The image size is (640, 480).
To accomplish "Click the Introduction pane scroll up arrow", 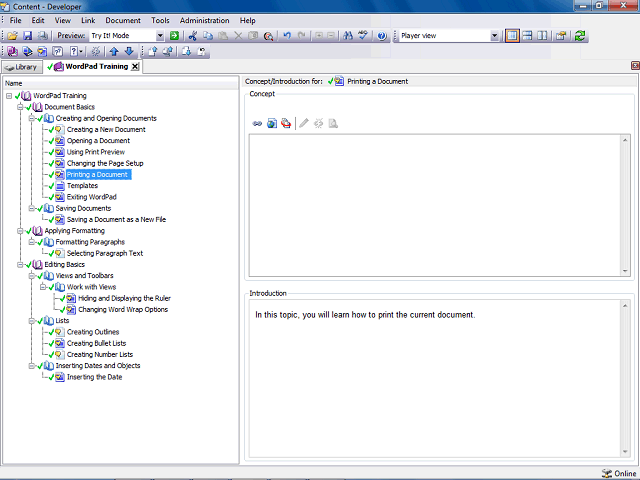I will [x=625, y=306].
